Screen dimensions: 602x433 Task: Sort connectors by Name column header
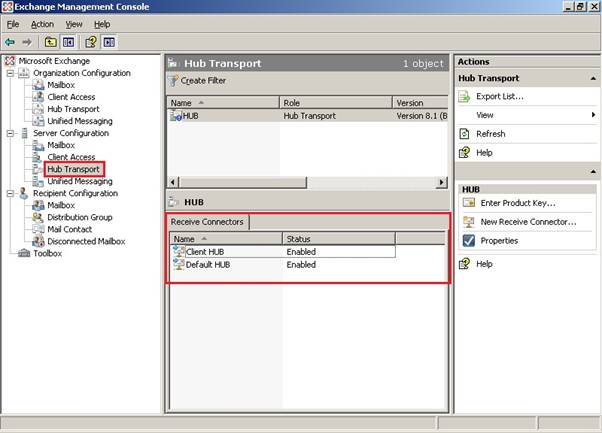point(226,239)
